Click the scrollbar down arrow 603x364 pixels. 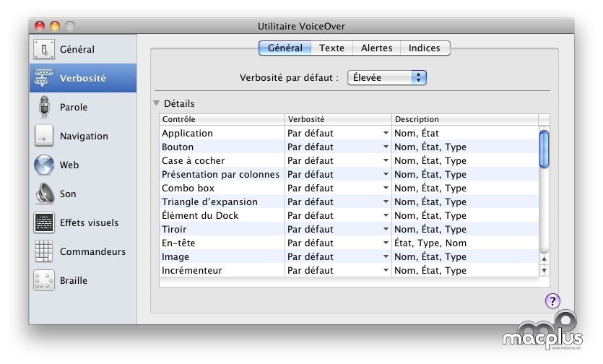coord(544,271)
